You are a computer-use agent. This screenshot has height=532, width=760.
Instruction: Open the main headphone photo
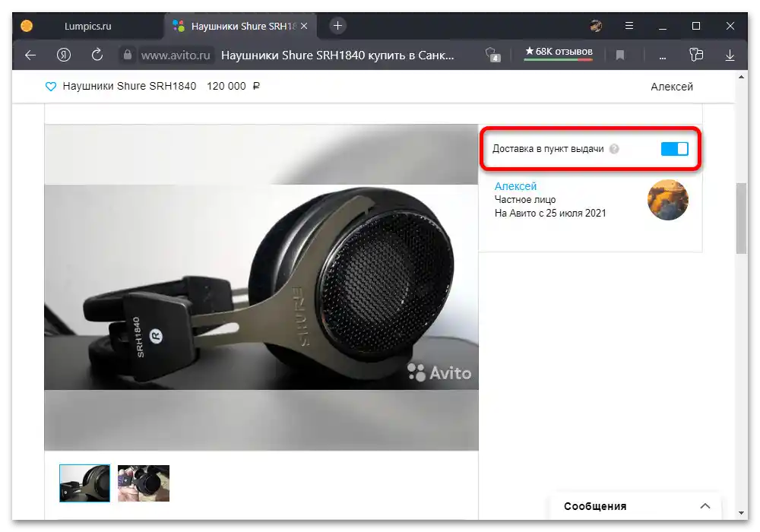261,287
